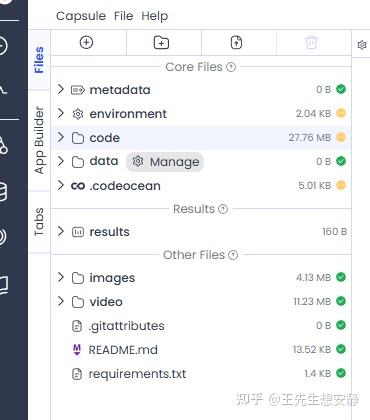Open the File menu

pyautogui.click(x=123, y=16)
